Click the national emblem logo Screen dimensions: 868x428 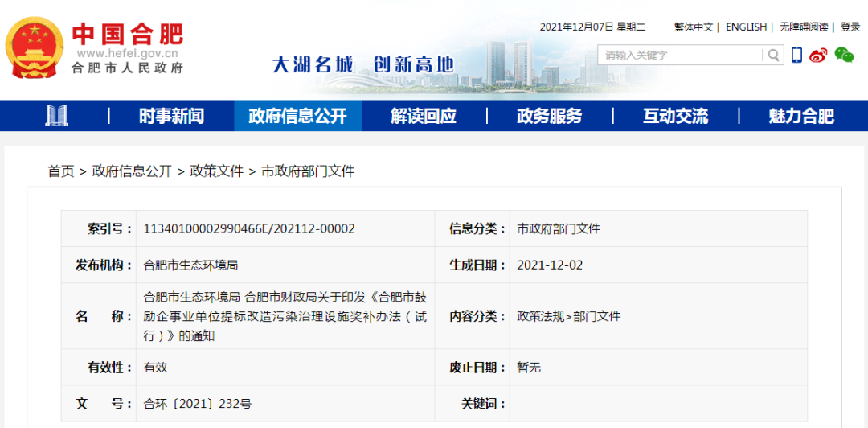tap(35, 47)
